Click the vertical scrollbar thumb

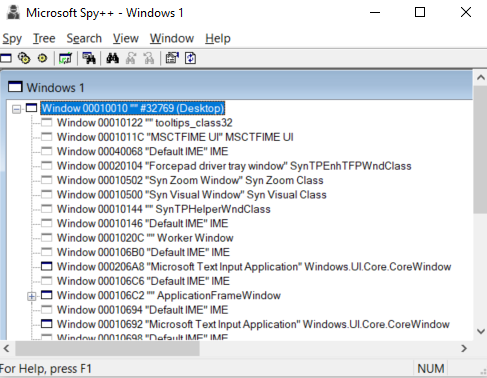click(480, 149)
